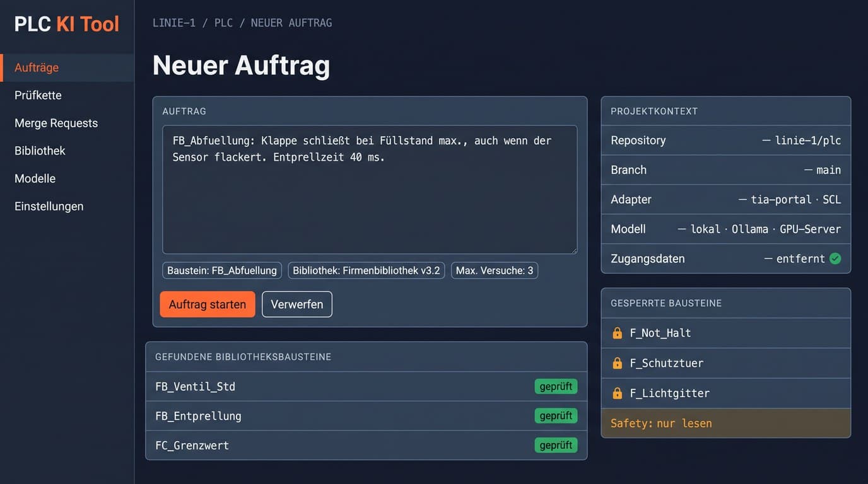Click the Safety: nur lesen notice
Viewport: 868px width, 484px height.
pyautogui.click(x=726, y=423)
